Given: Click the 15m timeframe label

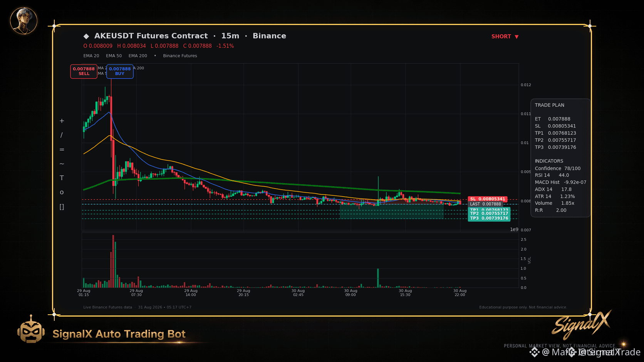Looking at the screenshot, I should click(x=230, y=36).
